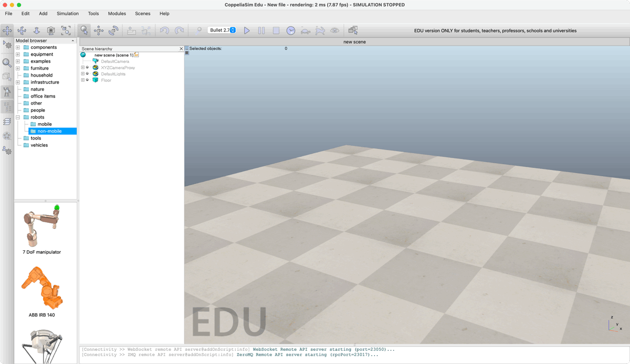This screenshot has height=364, width=630.
Task: Select the camera pan tool
Action: pos(7,30)
